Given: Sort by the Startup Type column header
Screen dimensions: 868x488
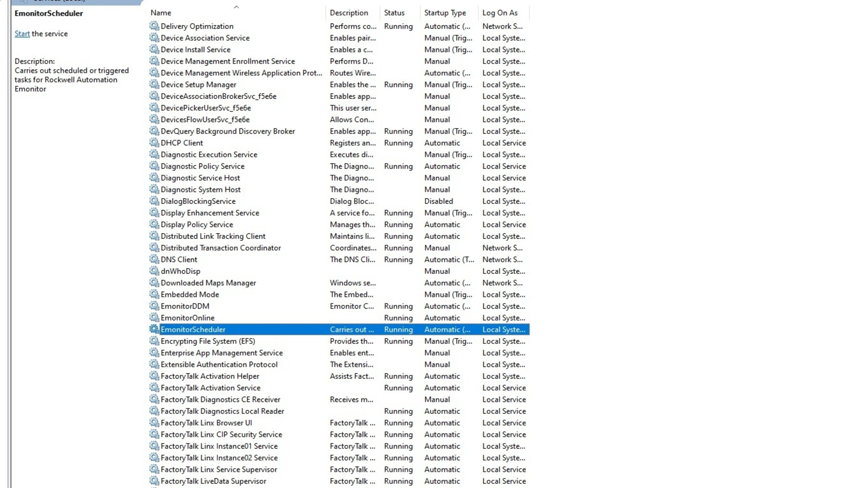Looking at the screenshot, I should [x=449, y=13].
